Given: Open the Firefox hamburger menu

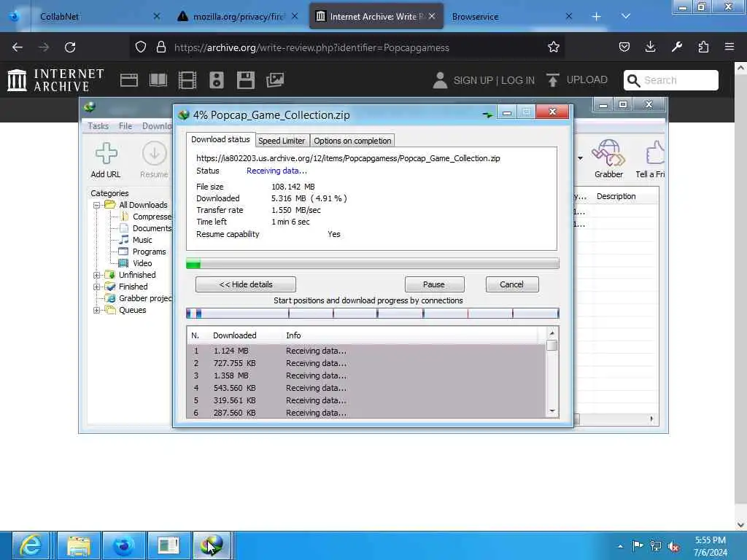Looking at the screenshot, I should [x=729, y=47].
